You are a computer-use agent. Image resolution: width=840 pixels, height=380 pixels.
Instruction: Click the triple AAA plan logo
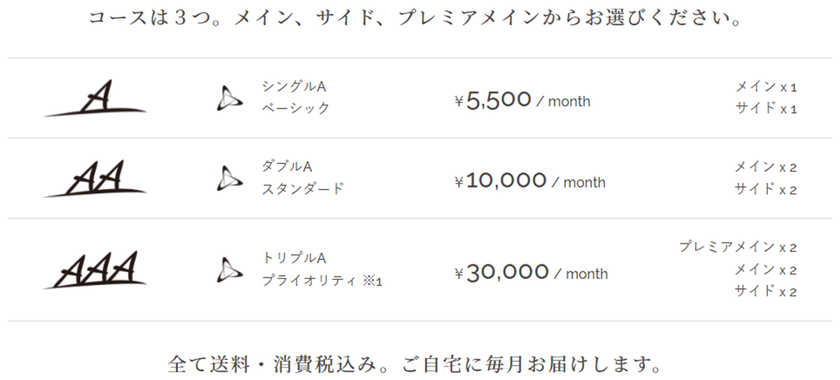pyautogui.click(x=95, y=270)
